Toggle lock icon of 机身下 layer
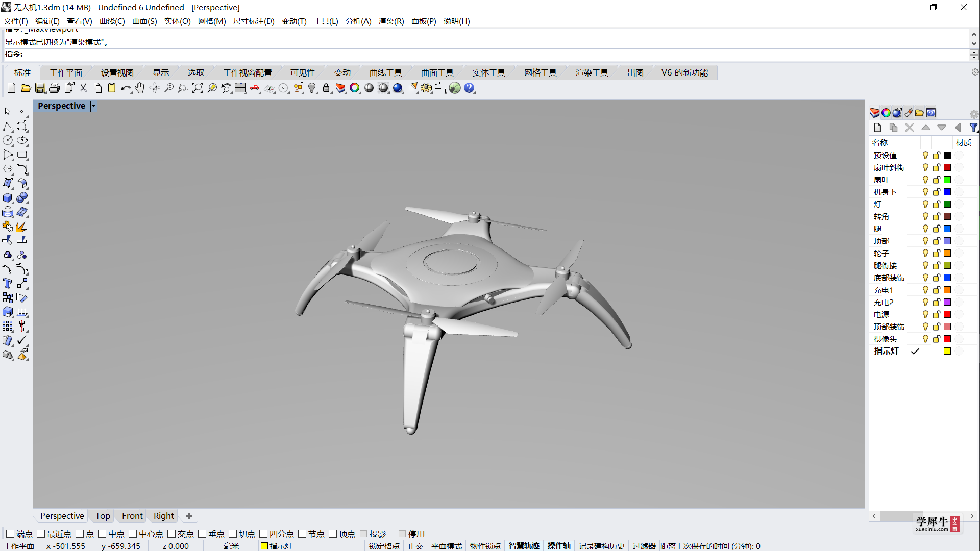 tap(937, 192)
